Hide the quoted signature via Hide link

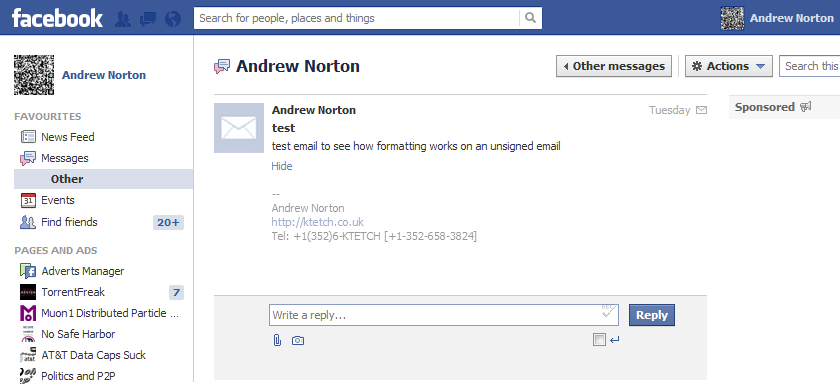pyautogui.click(x=282, y=166)
